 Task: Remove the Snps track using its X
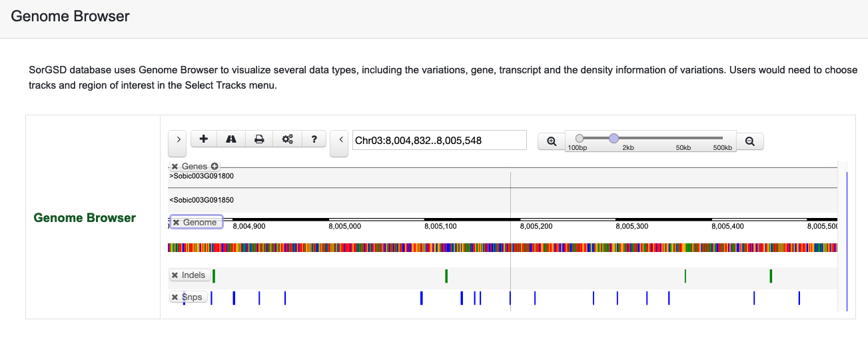(175, 297)
